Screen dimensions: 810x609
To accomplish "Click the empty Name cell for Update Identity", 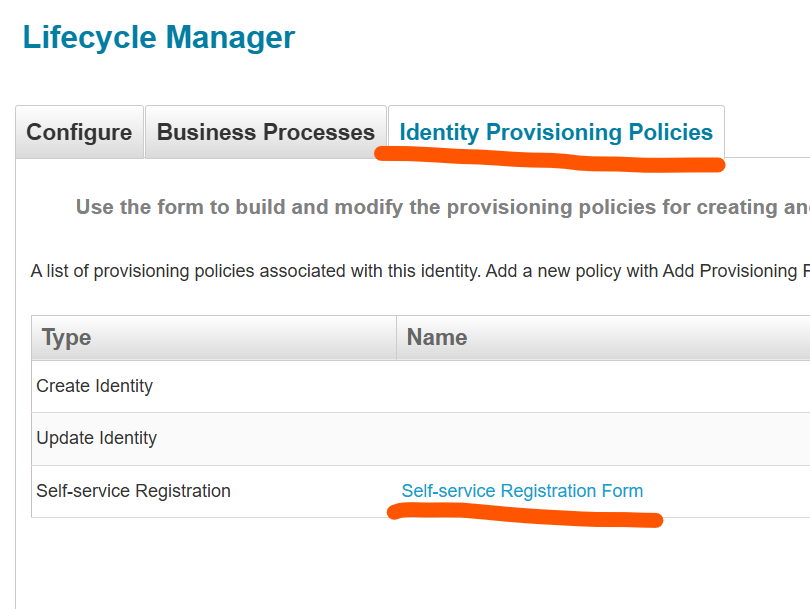I will 603,439.
